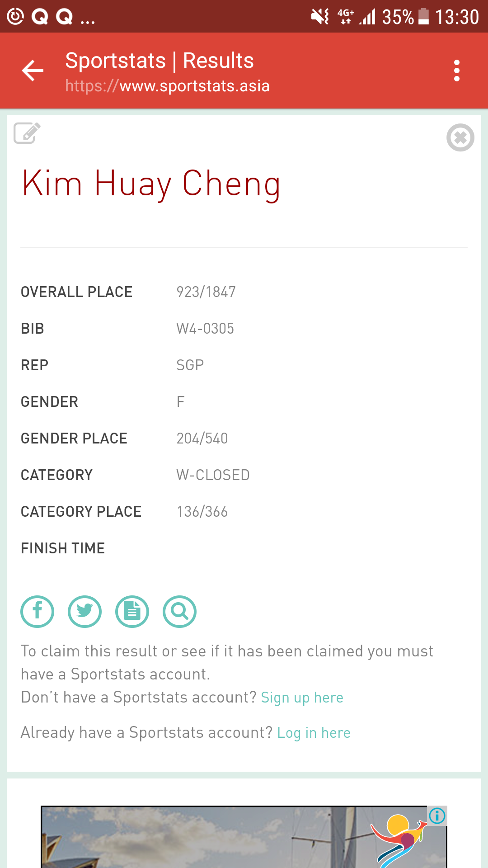Image resolution: width=488 pixels, height=868 pixels.
Task: Tap the magnifier search icon
Action: [x=180, y=611]
